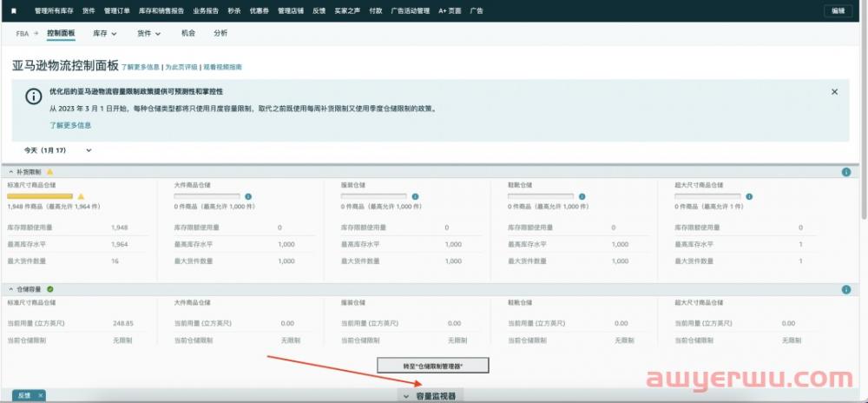The height and width of the screenshot is (403, 868).
Task: Open 付款 in the top menu
Action: pos(375,10)
